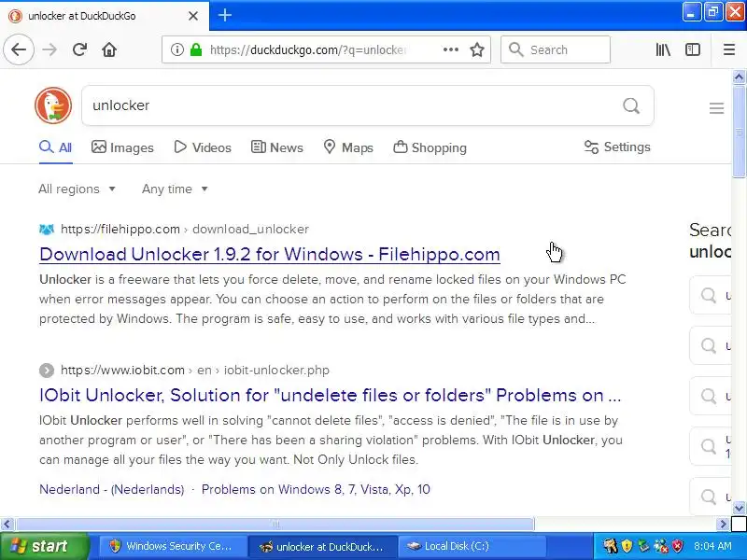This screenshot has height=560, width=747.
Task: Click the vertical scrollbar up arrow
Action: (x=739, y=77)
